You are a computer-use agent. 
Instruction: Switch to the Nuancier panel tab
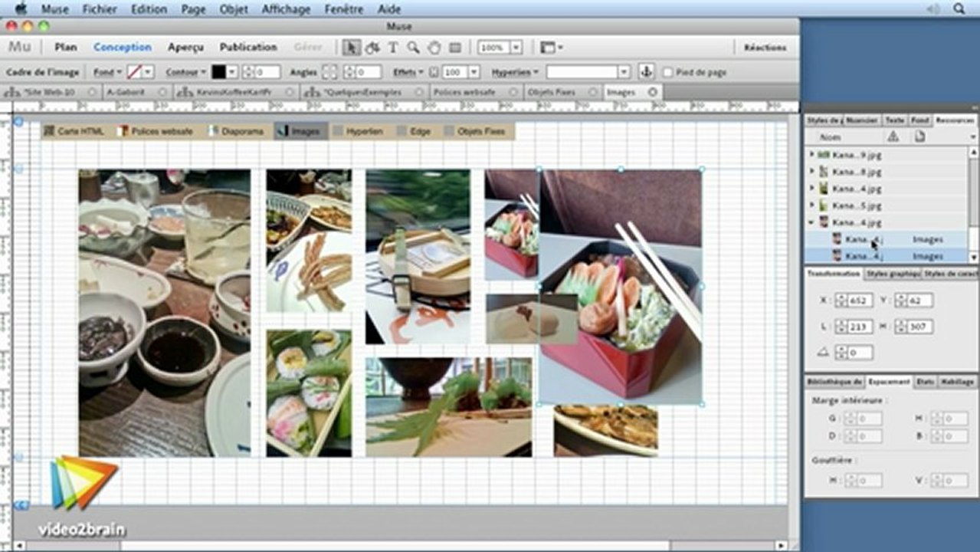[x=863, y=120]
